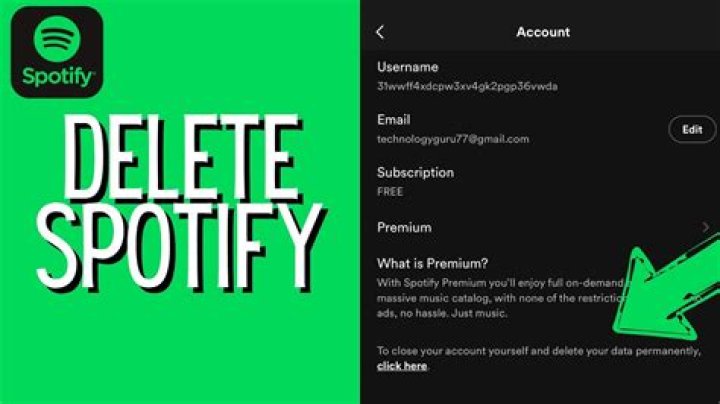Click the Account page title

coord(543,32)
